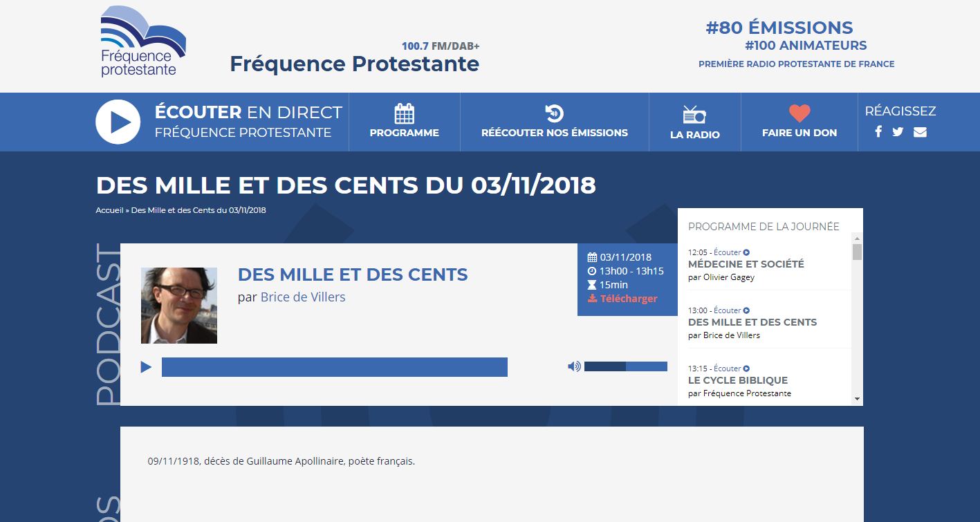Adjust the podcast volume slider

click(x=626, y=366)
